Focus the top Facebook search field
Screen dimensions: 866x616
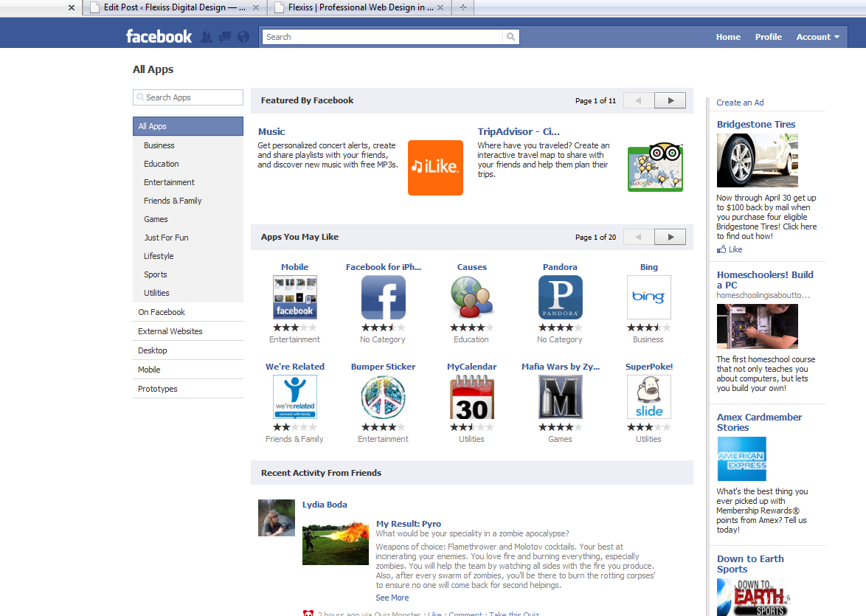click(x=382, y=36)
